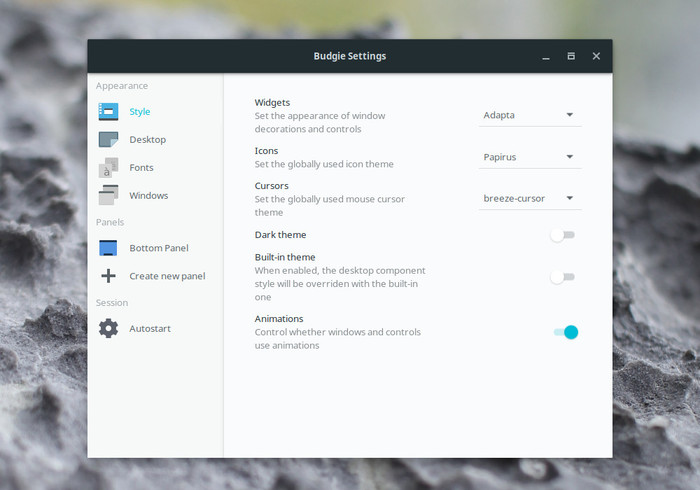Click the Style icon in sidebar
Image resolution: width=700 pixels, height=490 pixels.
coord(108,112)
